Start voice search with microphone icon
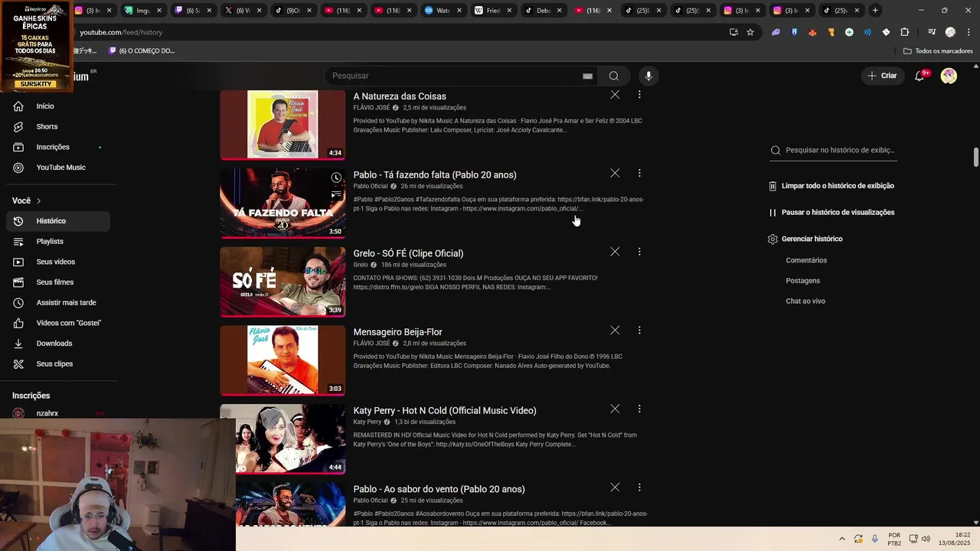Image resolution: width=980 pixels, height=551 pixels. tap(648, 76)
